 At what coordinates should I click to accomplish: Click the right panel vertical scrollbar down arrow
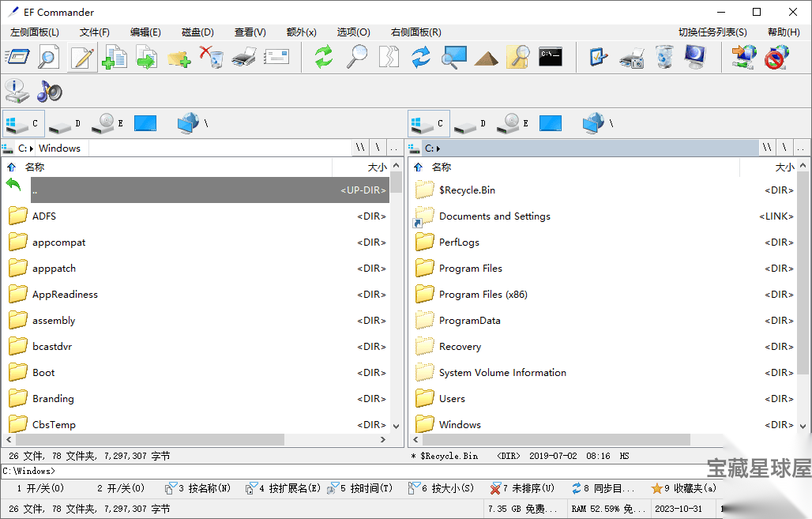point(803,427)
